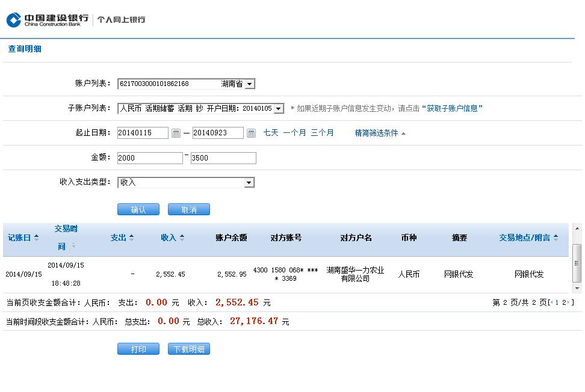Click the table scrollbar up arrow
Image resolution: width=585 pixels, height=392 pixels.
577,228
